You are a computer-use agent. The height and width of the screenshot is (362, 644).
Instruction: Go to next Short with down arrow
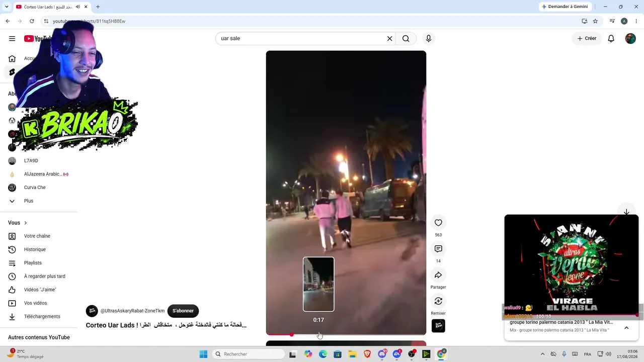pyautogui.click(x=626, y=212)
